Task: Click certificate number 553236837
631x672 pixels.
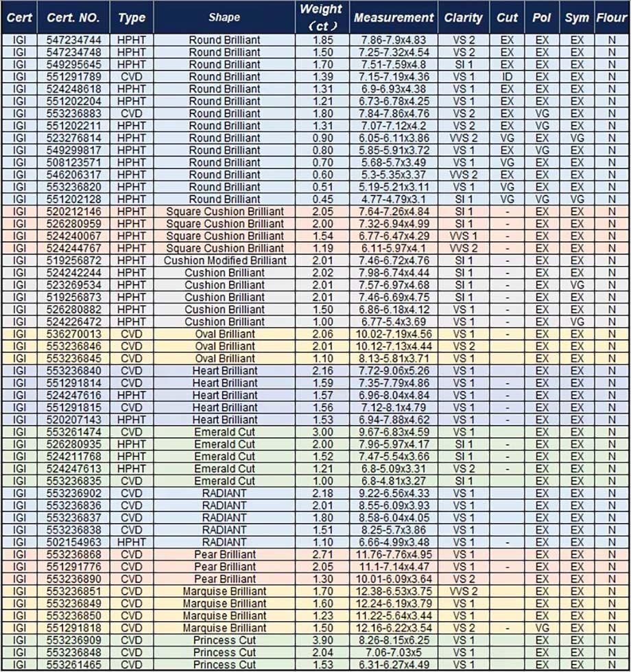Action: 74,518
